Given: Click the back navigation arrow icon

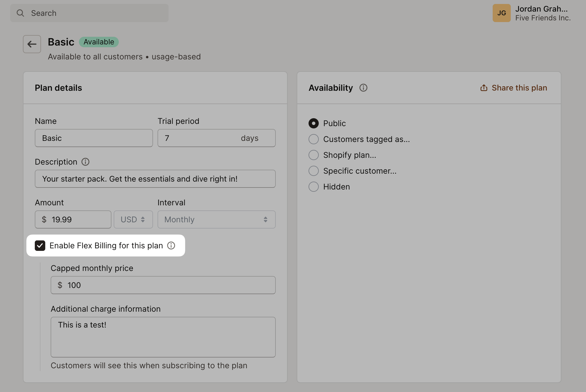Looking at the screenshot, I should [32, 44].
